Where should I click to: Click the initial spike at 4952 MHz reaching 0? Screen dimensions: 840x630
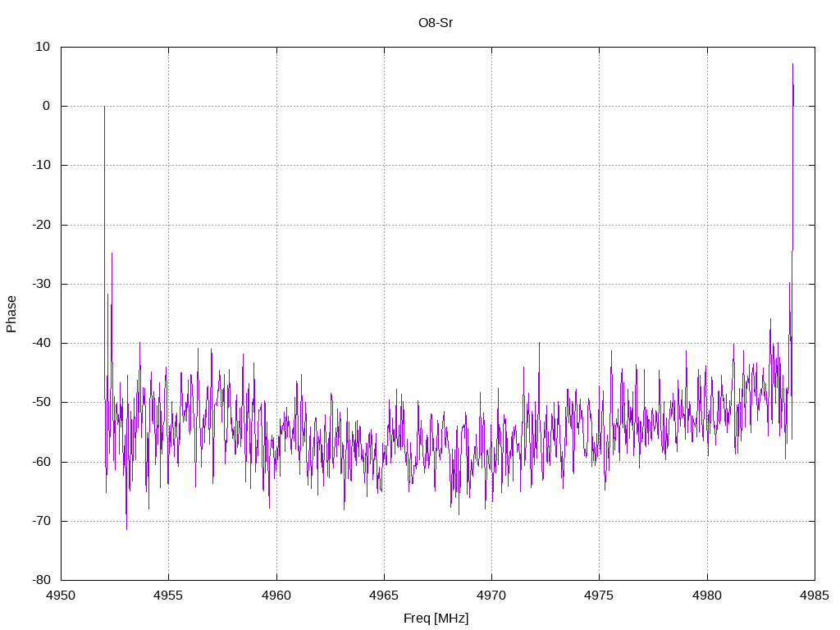point(104,107)
